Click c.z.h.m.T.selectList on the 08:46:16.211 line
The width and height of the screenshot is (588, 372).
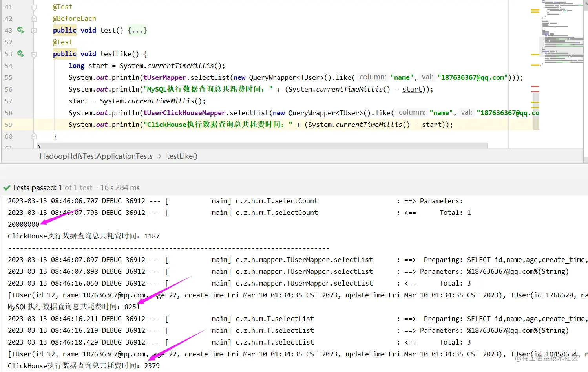pyautogui.click(x=275, y=319)
